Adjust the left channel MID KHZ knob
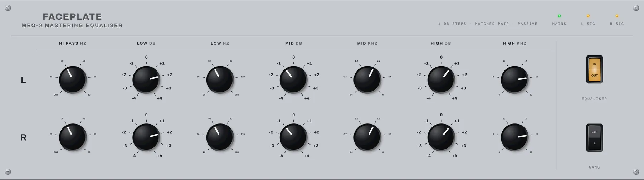Screen dimensions: 644x180 tap(367, 79)
